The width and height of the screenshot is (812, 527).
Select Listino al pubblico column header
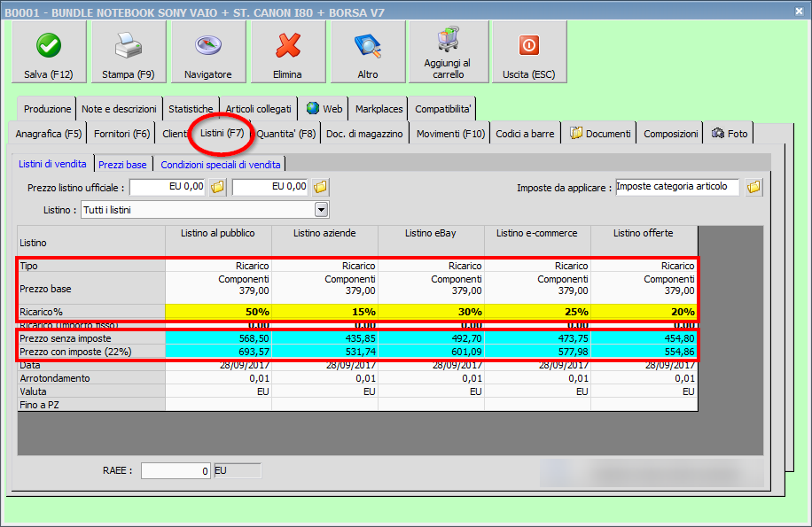point(218,241)
